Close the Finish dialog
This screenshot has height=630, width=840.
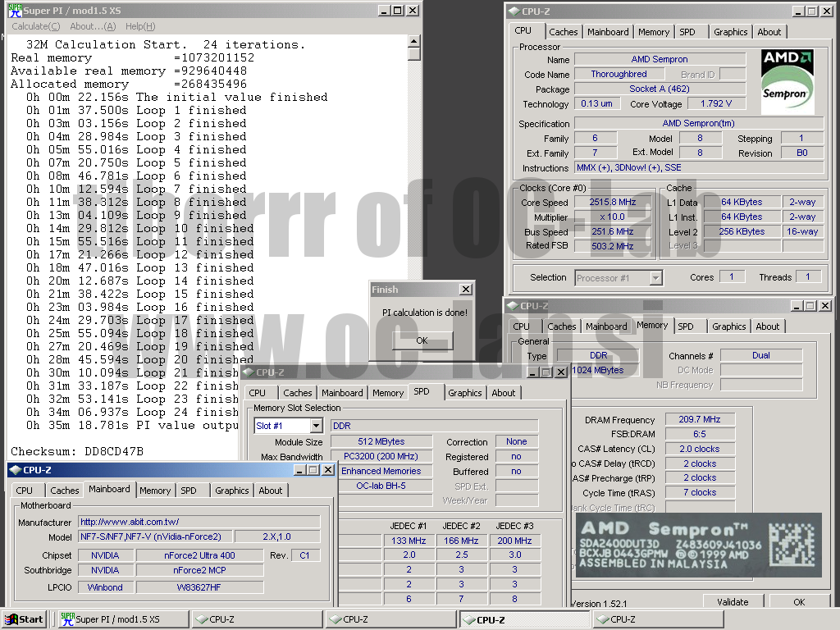466,290
